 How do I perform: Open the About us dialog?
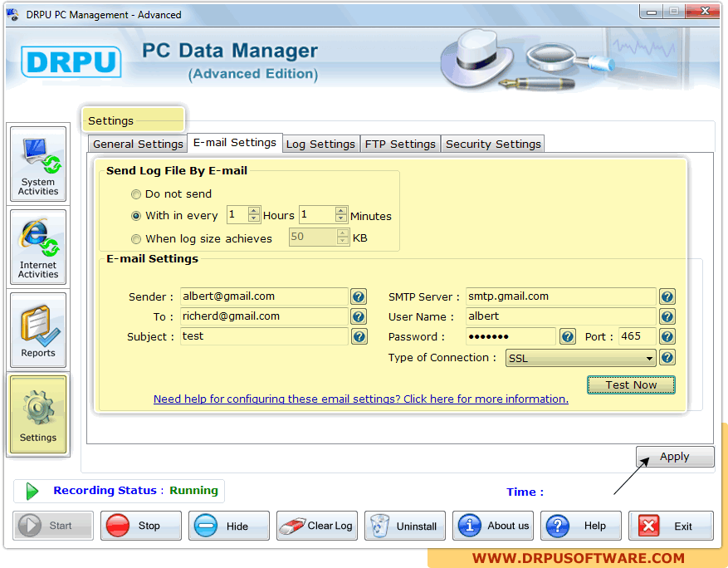(x=493, y=526)
